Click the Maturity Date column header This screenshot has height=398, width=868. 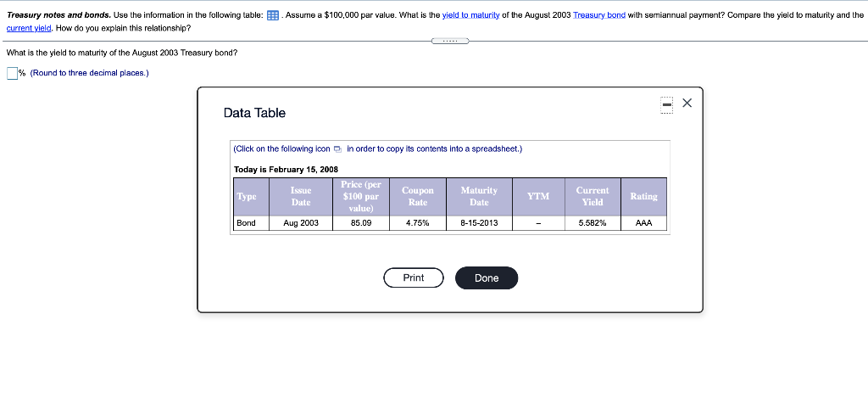479,197
